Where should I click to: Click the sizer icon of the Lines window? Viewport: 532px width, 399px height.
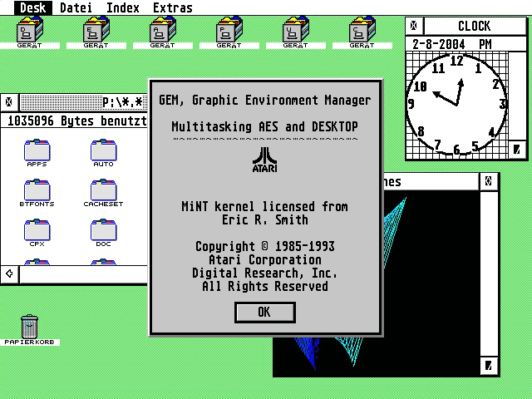[489, 366]
